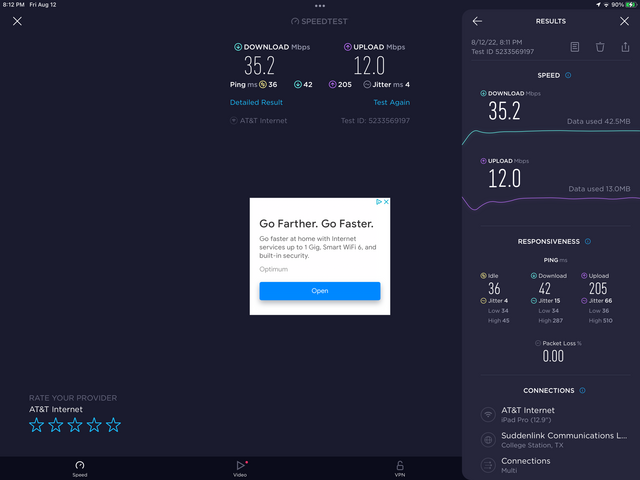This screenshot has width=640, height=480.
Task: Tap the 8:12 PM clock in status bar
Action: (x=13, y=5)
